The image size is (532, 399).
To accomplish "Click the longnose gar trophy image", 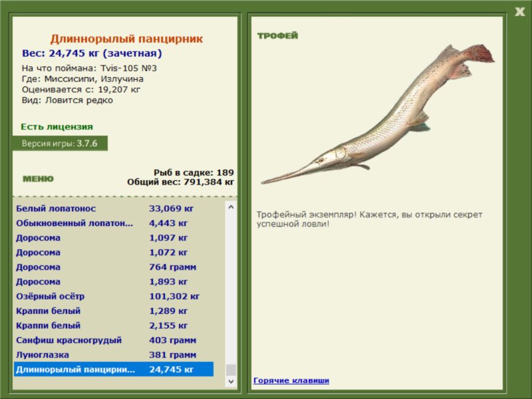I will click(378, 114).
